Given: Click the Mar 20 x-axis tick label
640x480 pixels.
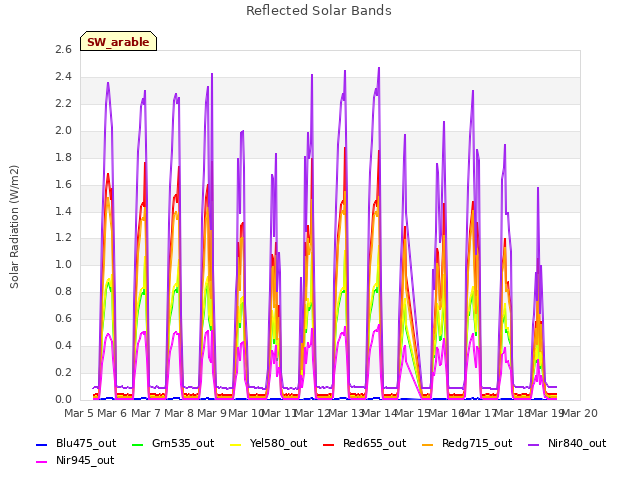Looking at the screenshot, I should pyautogui.click(x=580, y=413).
